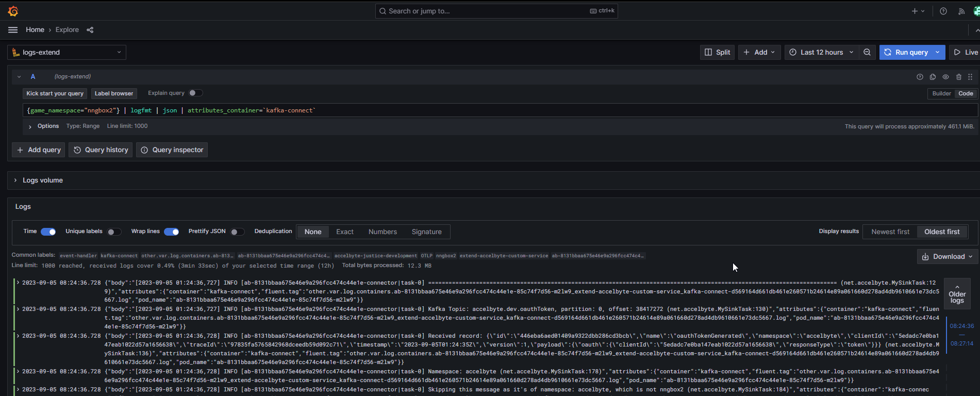Select deduplication Exact option
Image resolution: width=980 pixels, height=396 pixels.
coord(345,232)
